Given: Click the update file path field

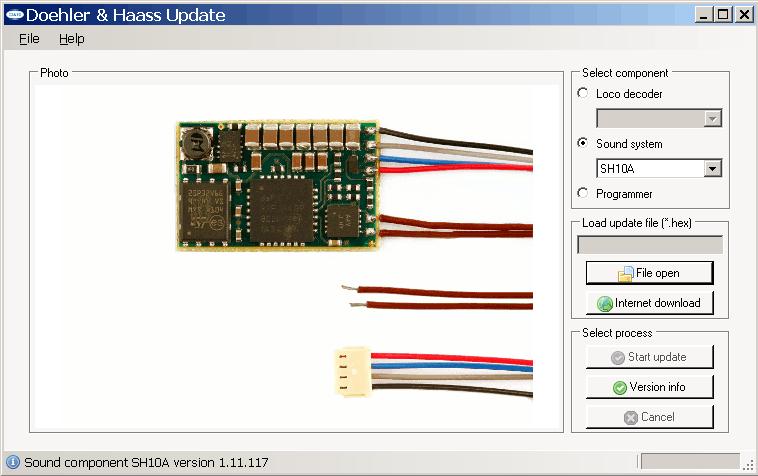Looking at the screenshot, I should 650,245.
